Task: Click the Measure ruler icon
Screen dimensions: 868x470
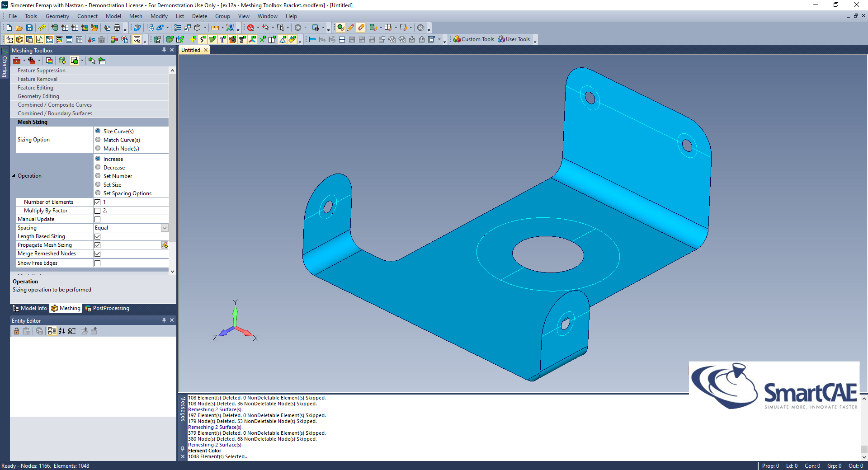Action: (215, 28)
